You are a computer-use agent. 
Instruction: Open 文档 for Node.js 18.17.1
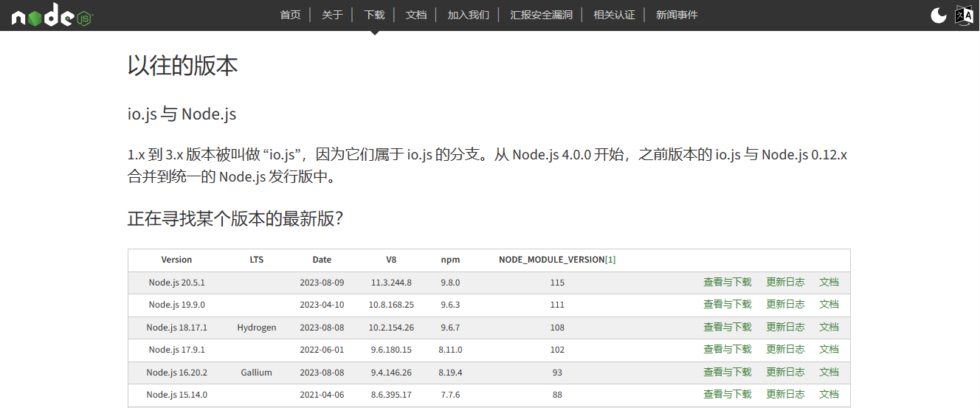pyautogui.click(x=829, y=327)
